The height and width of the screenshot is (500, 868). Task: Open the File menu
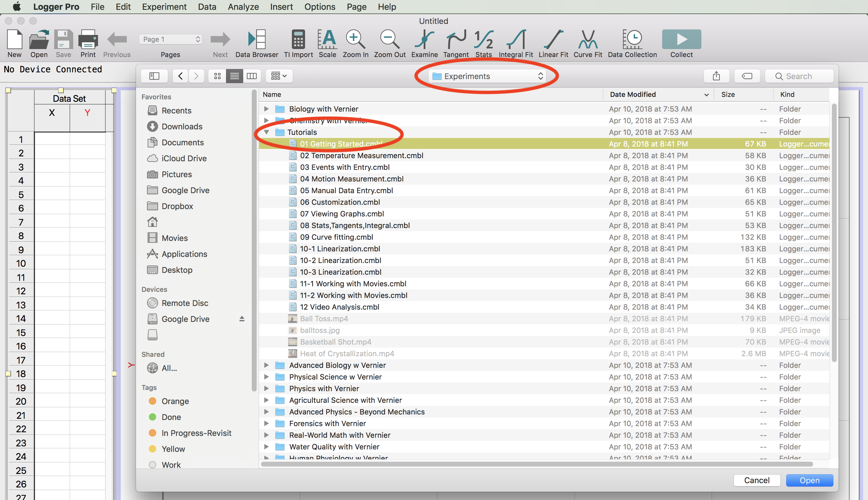[x=97, y=6]
